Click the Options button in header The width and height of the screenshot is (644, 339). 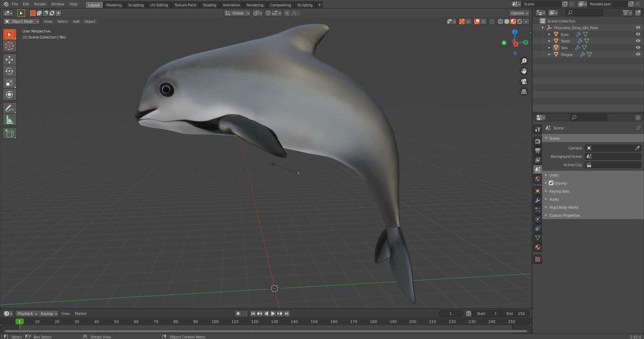click(x=519, y=13)
